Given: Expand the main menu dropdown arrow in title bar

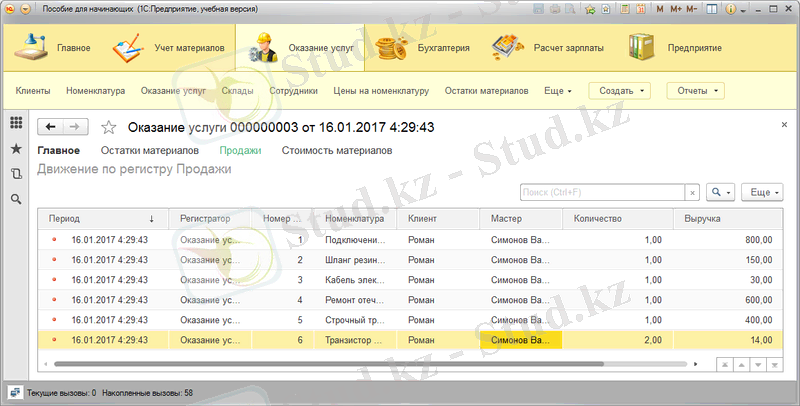Looking at the screenshot, I should pos(26,9).
